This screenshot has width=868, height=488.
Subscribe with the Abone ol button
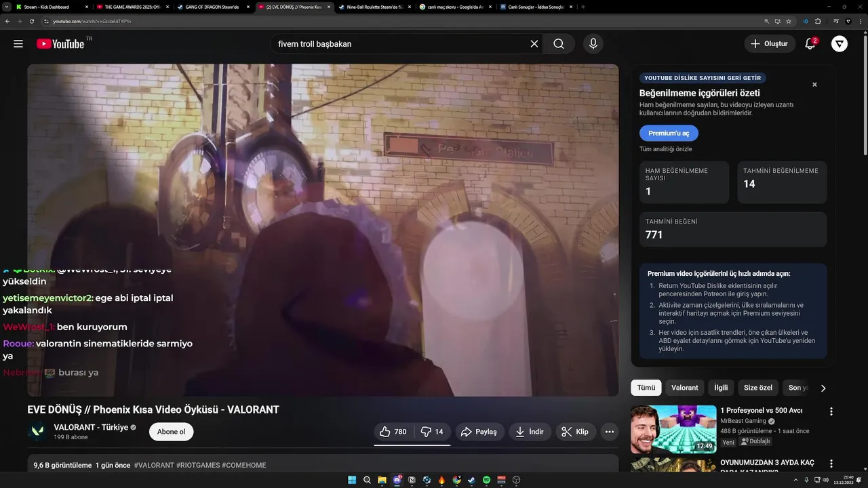pyautogui.click(x=172, y=432)
